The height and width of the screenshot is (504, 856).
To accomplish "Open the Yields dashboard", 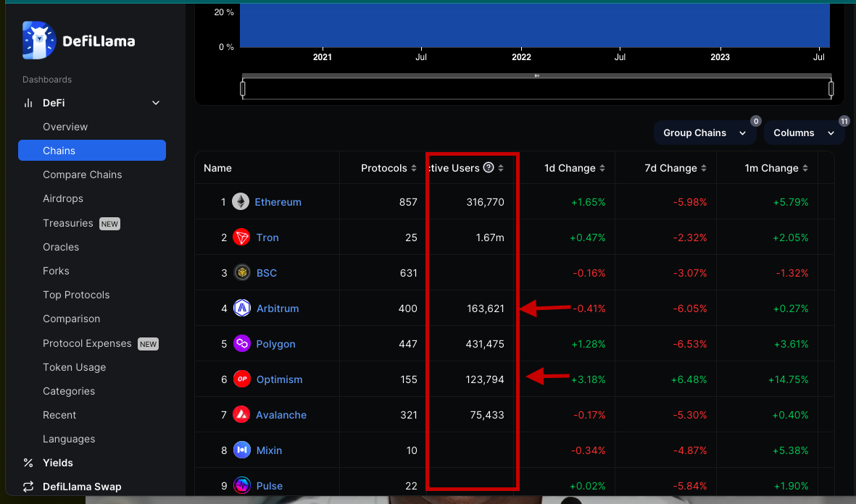I will [x=58, y=463].
